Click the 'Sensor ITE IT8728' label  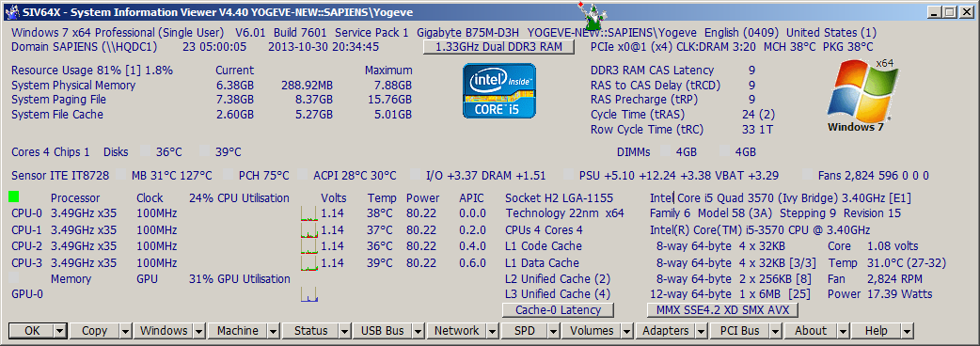click(60, 176)
